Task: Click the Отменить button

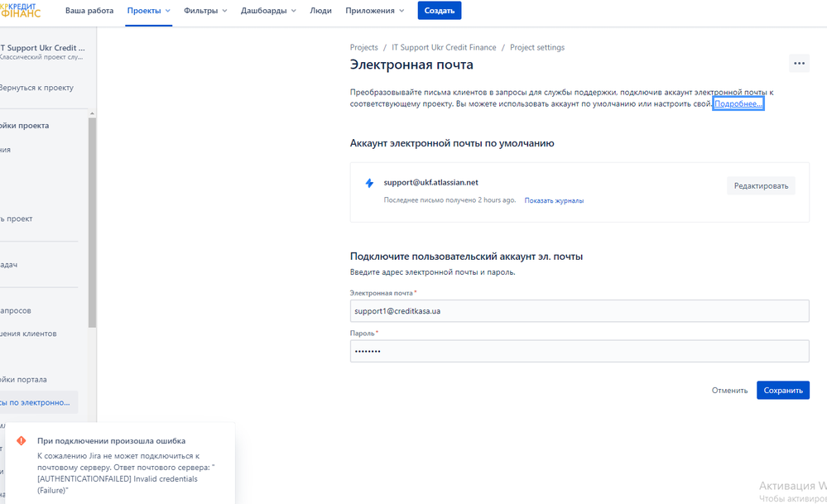Action: pyautogui.click(x=729, y=390)
